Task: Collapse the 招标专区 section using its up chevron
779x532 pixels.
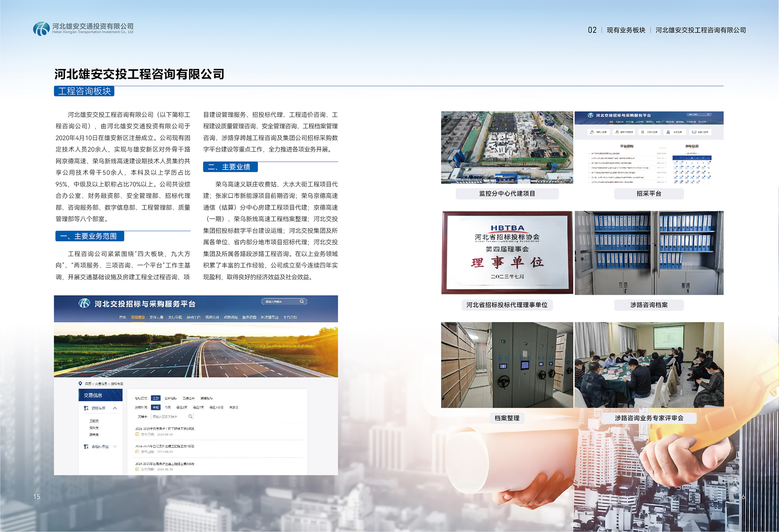Action: (x=115, y=408)
